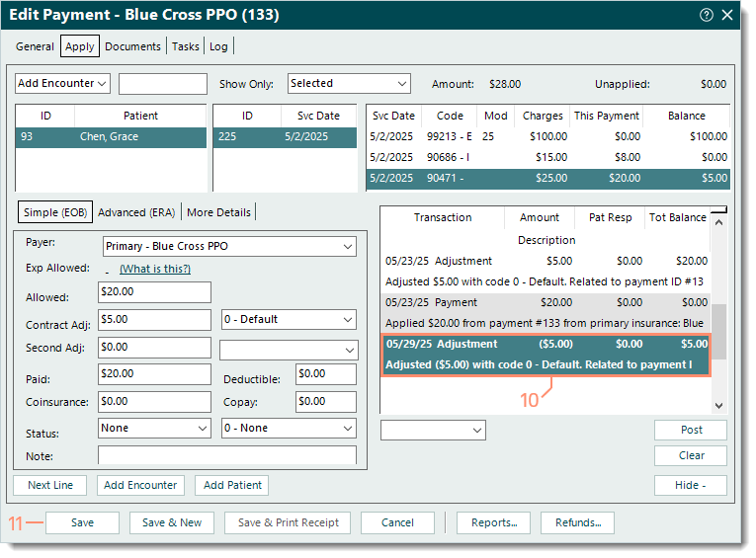The width and height of the screenshot is (756, 558).
Task: Open the Add Encounter dropdown
Action: [62, 83]
